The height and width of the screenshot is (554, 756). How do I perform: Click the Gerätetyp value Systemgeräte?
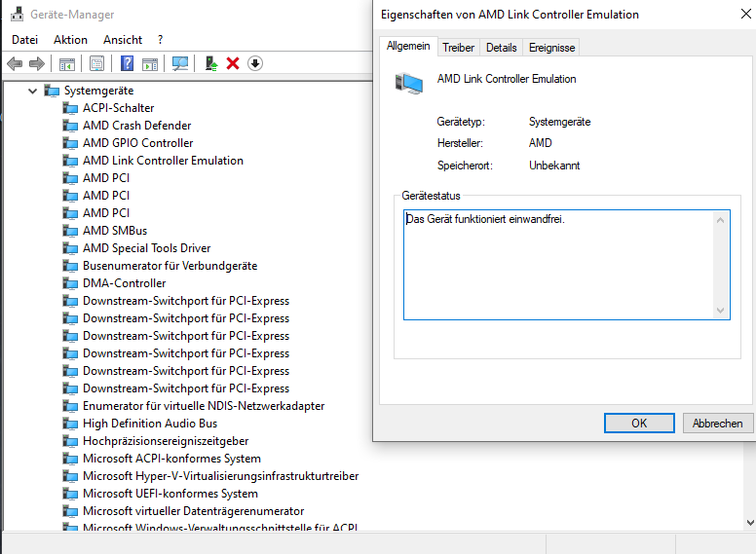coord(559,122)
